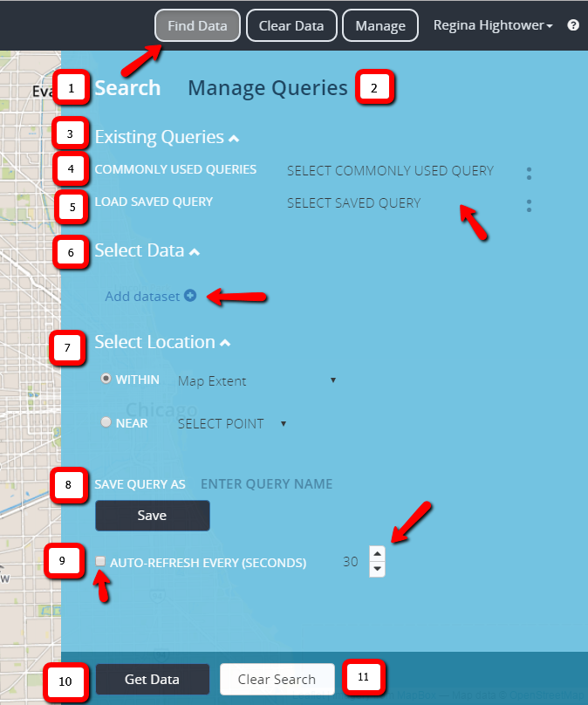The width and height of the screenshot is (588, 705).
Task: Collapse the Select Data section
Action: pos(195,252)
